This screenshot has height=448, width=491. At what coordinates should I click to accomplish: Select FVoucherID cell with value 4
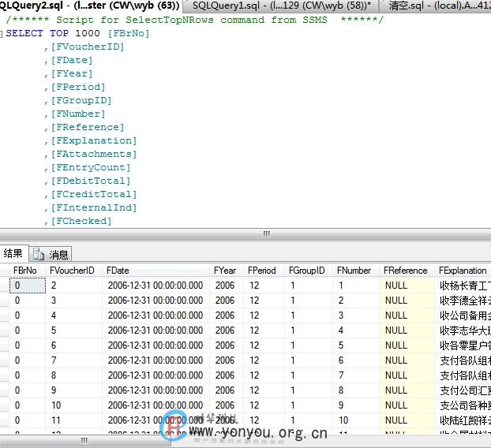tap(74, 315)
